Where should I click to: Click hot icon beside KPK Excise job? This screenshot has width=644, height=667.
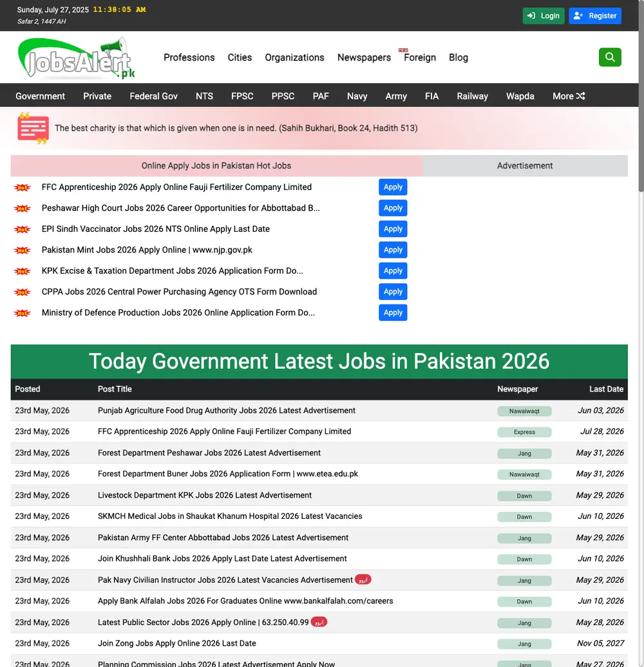(22, 270)
